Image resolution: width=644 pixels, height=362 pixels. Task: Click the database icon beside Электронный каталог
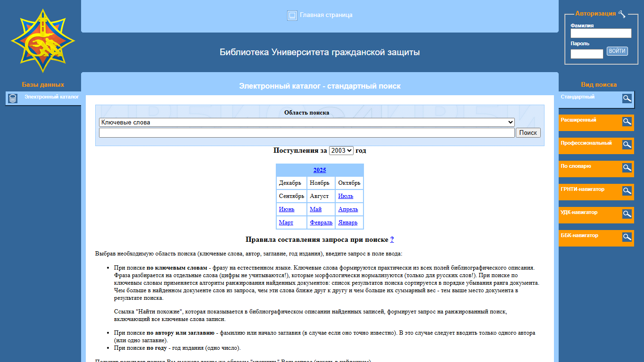click(x=13, y=99)
